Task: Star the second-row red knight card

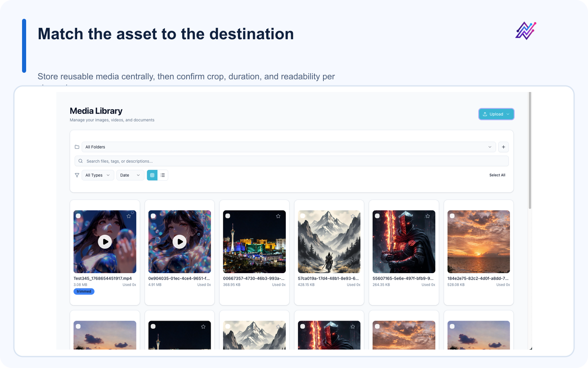Action: [x=353, y=326]
